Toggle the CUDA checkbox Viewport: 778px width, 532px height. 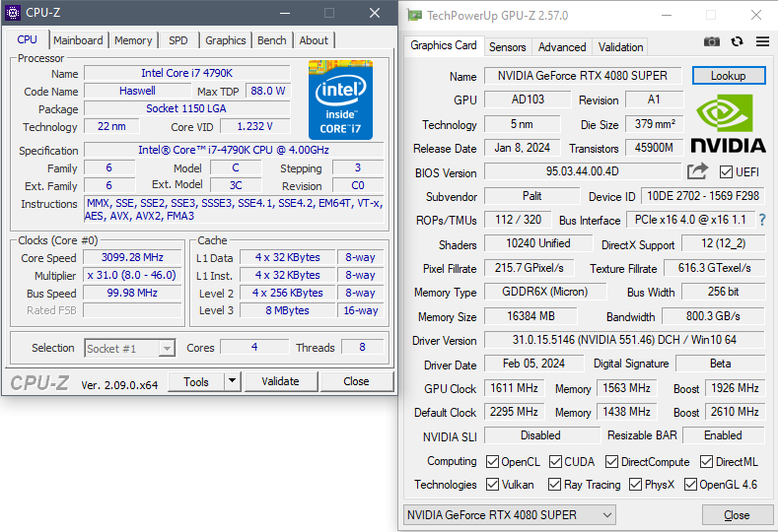[x=555, y=462]
